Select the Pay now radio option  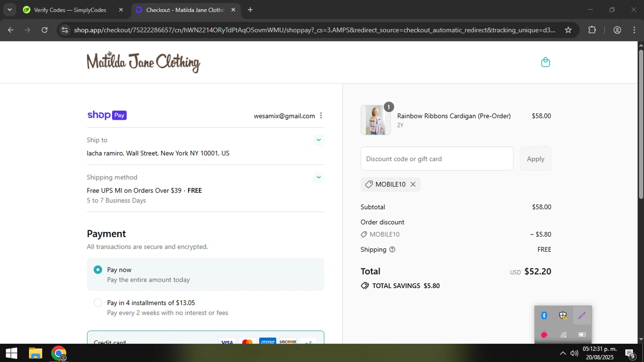tap(98, 270)
